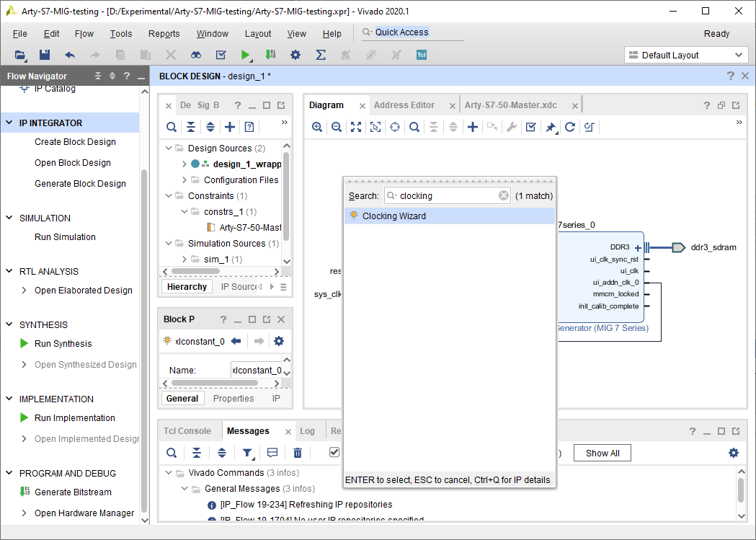
Task: Open the Reports menu
Action: point(164,34)
